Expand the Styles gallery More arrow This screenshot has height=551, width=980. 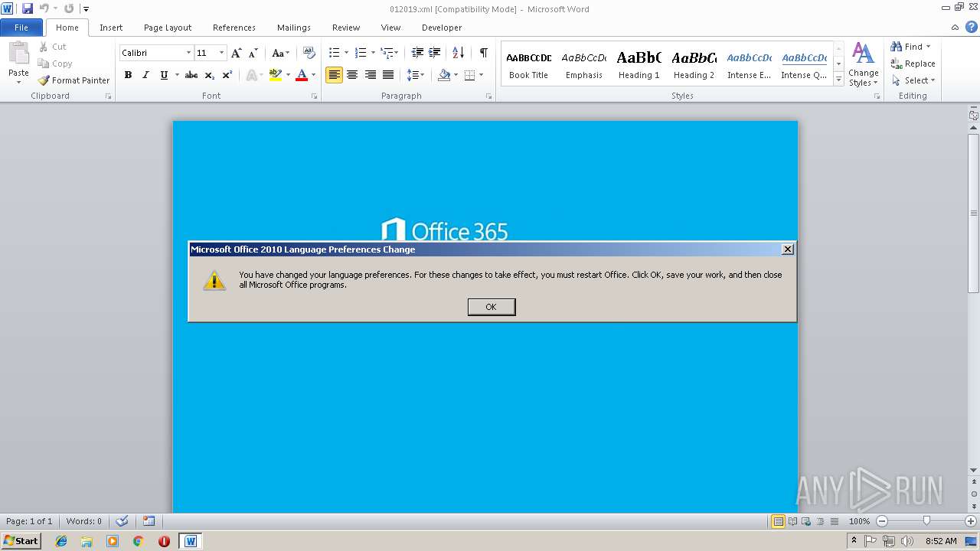point(838,79)
